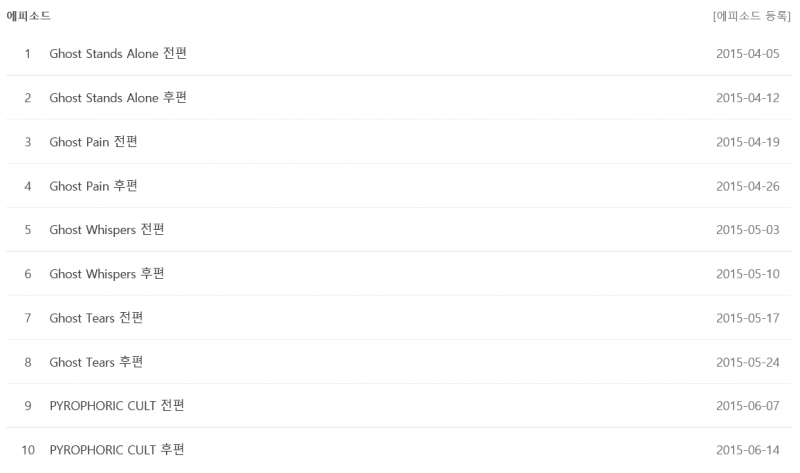Click episode number 5
The width and height of the screenshot is (800, 473).
pos(28,230)
